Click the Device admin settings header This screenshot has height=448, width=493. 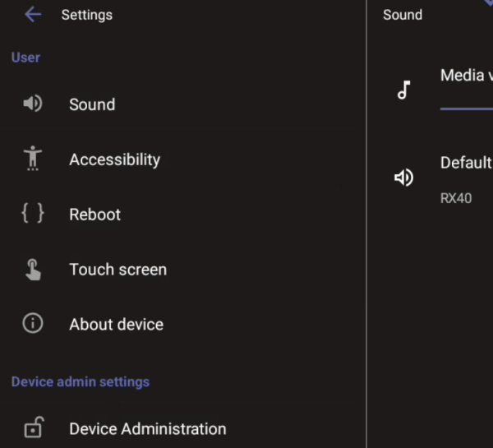(x=81, y=381)
